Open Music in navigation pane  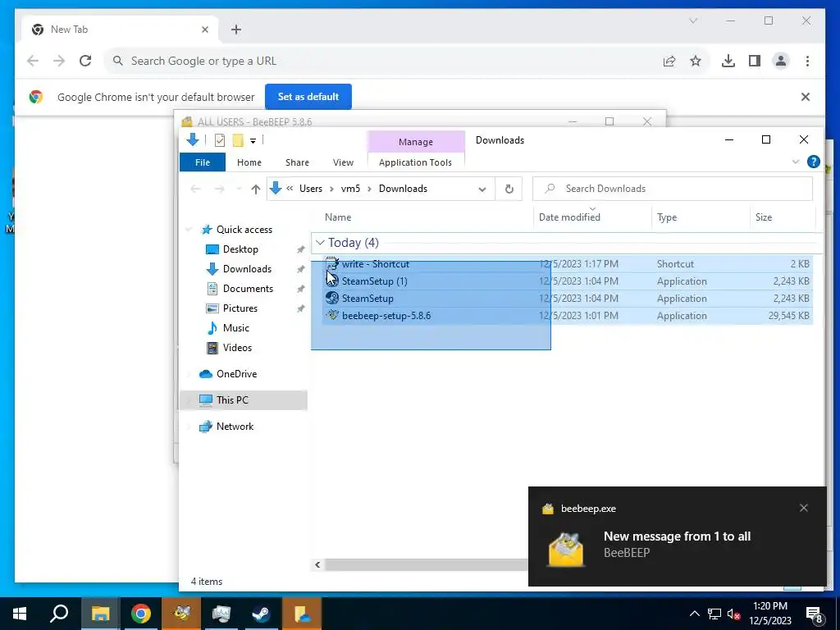[x=235, y=328]
